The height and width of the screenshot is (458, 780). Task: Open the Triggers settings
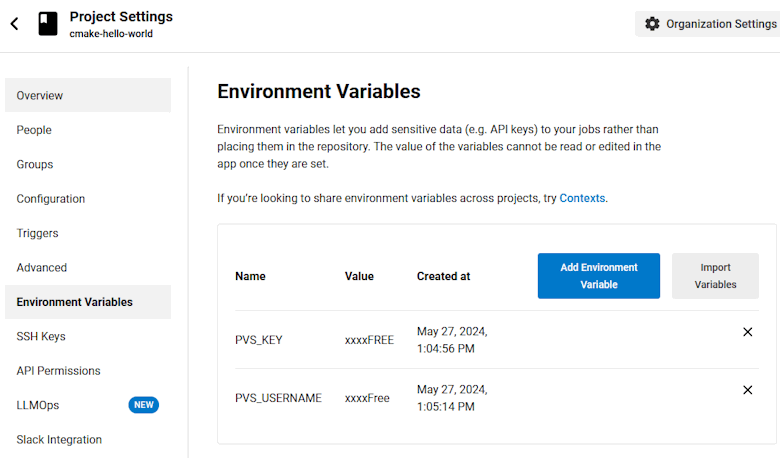point(38,233)
